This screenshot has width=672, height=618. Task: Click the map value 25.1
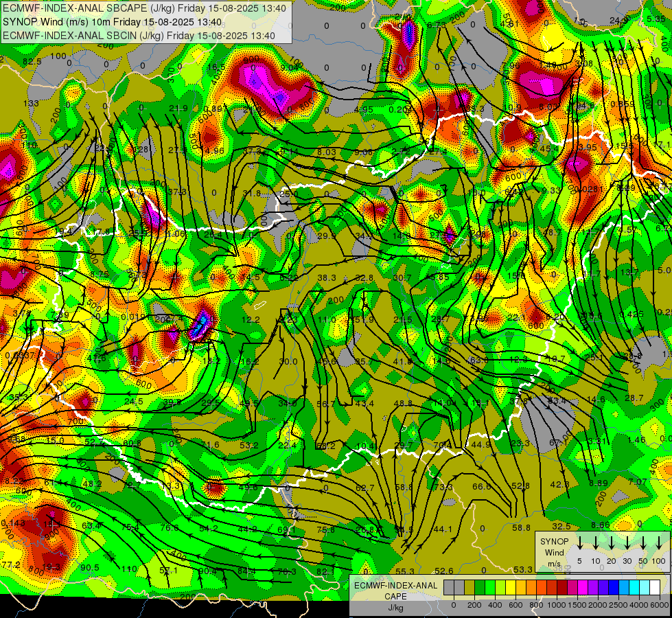(594, 357)
